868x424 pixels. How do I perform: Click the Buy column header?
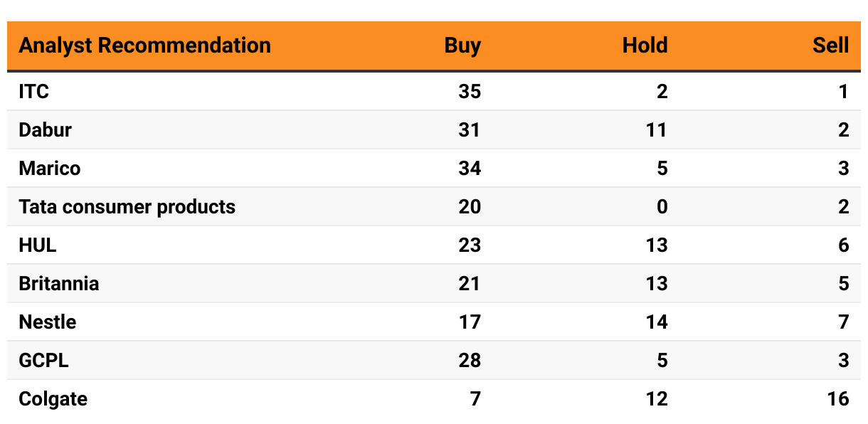click(462, 46)
